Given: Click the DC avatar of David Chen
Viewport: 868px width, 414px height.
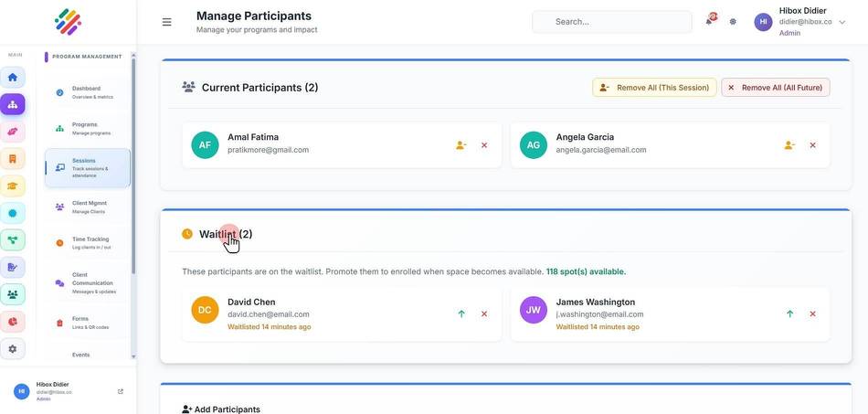Looking at the screenshot, I should 205,310.
